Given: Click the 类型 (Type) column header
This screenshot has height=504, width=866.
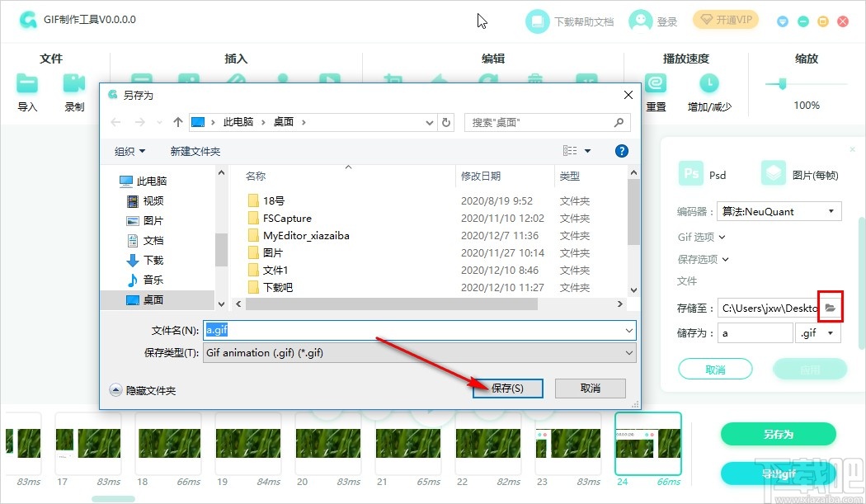Looking at the screenshot, I should (x=569, y=176).
